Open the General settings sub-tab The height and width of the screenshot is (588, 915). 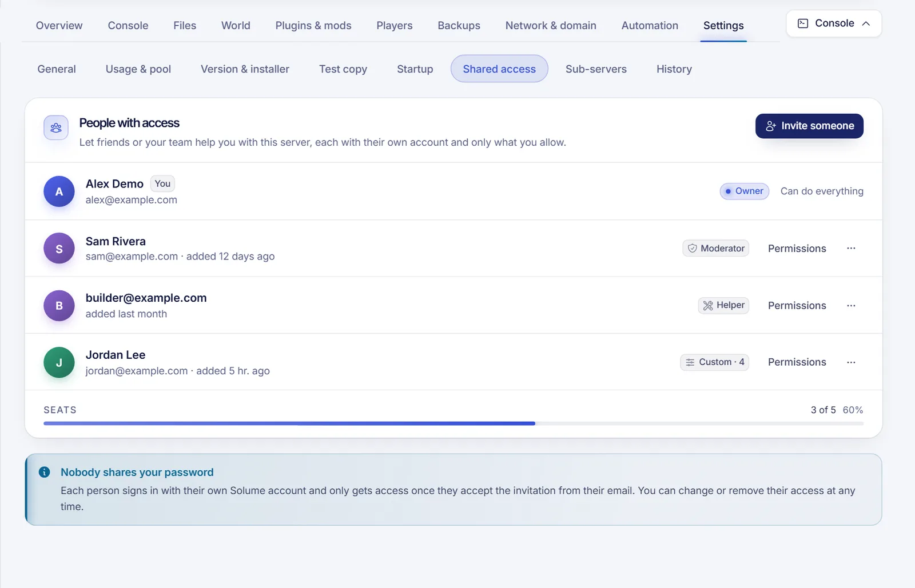point(57,69)
